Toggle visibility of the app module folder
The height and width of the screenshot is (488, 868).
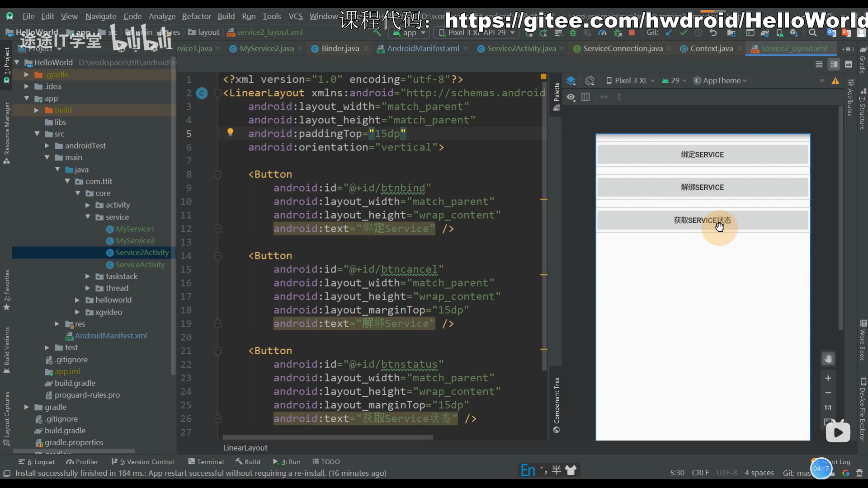26,98
